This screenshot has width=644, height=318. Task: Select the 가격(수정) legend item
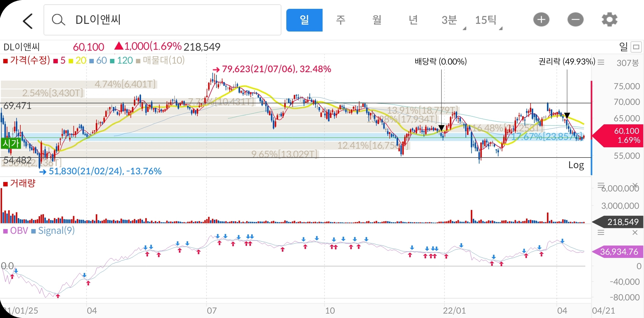click(27, 60)
